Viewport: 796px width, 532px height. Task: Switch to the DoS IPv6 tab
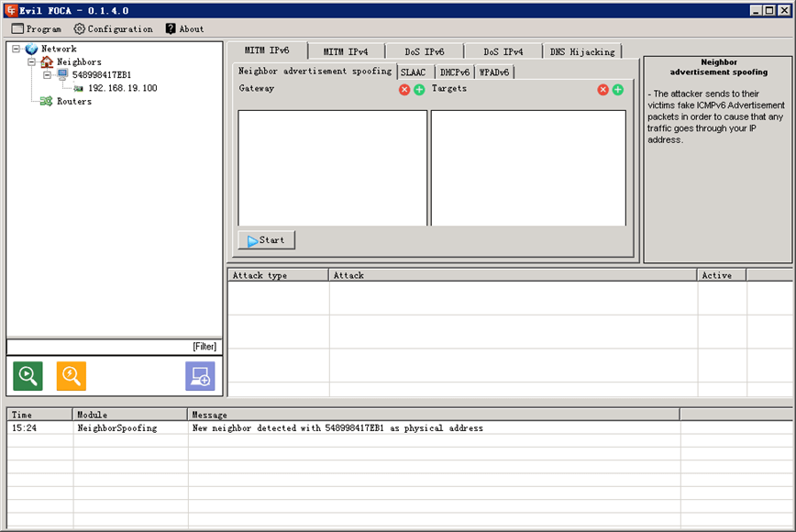[x=425, y=51]
